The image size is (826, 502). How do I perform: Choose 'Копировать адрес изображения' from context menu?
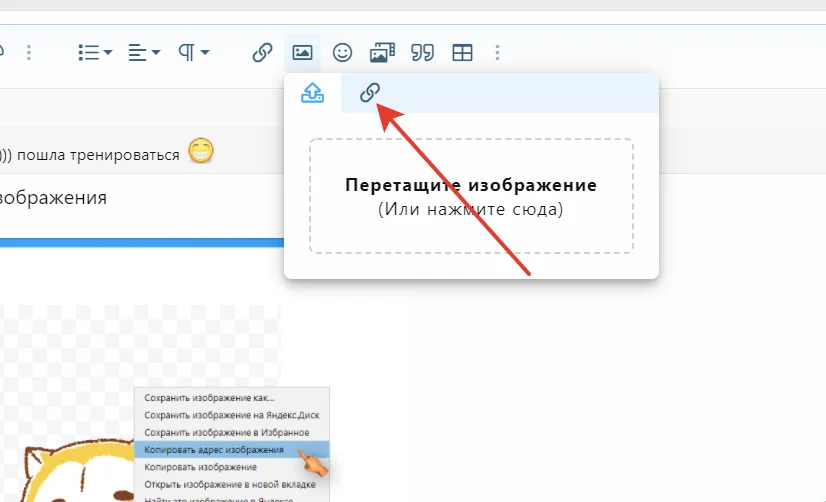point(214,449)
